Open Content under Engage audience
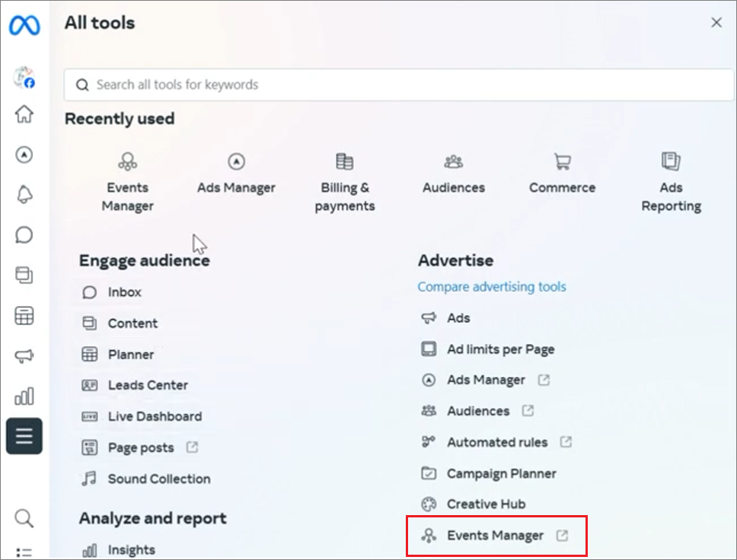This screenshot has width=737, height=560. [120, 323]
